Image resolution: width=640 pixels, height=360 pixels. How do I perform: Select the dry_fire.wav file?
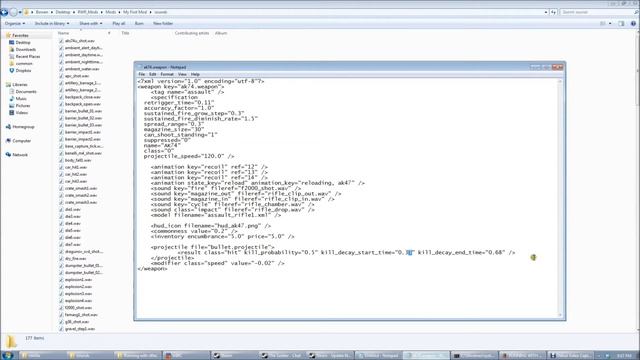76,259
